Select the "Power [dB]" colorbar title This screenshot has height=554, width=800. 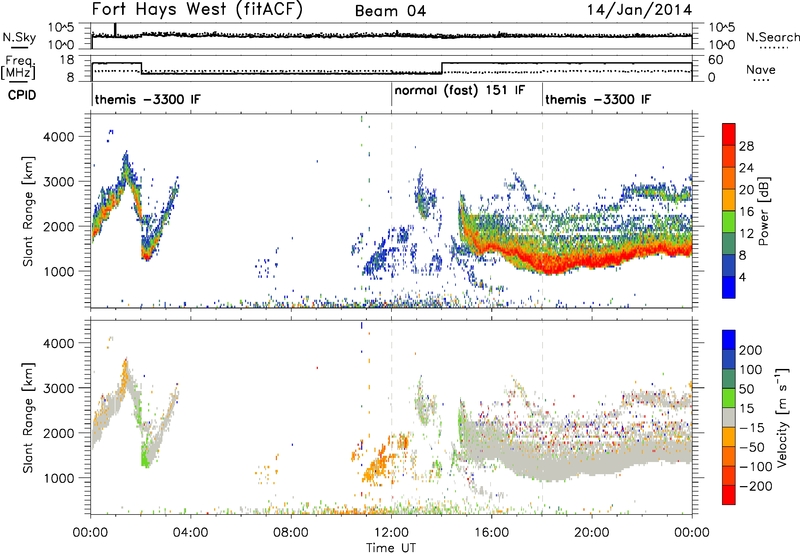tap(763, 211)
